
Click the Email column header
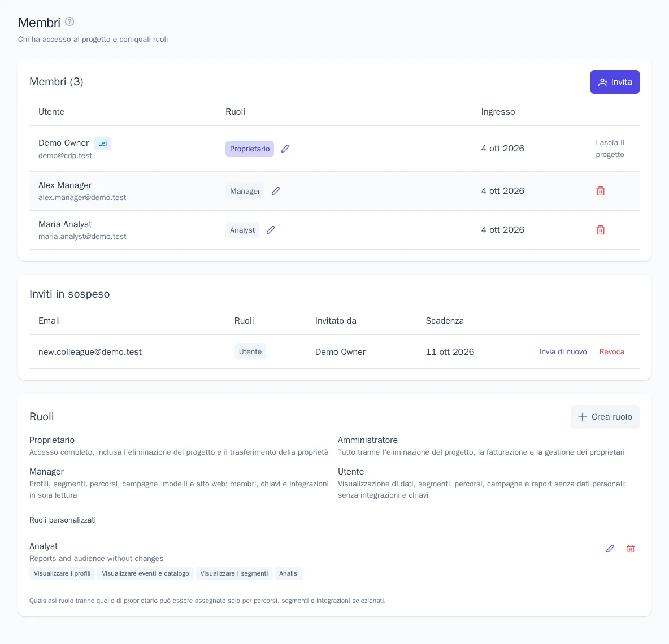click(49, 321)
